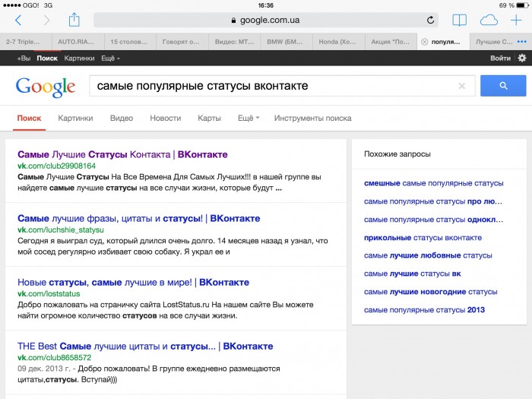Open result Новые статусы, самые лучшие

click(133, 282)
